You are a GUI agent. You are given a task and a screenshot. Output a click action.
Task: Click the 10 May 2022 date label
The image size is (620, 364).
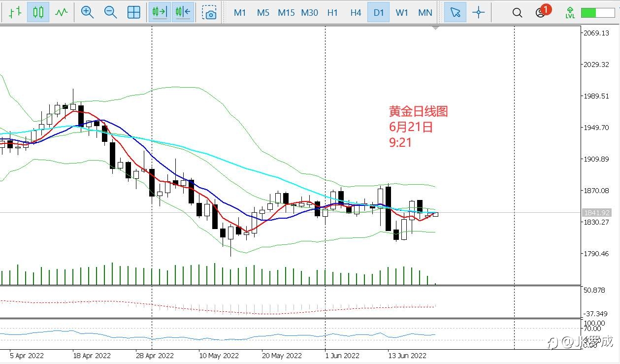(219, 356)
